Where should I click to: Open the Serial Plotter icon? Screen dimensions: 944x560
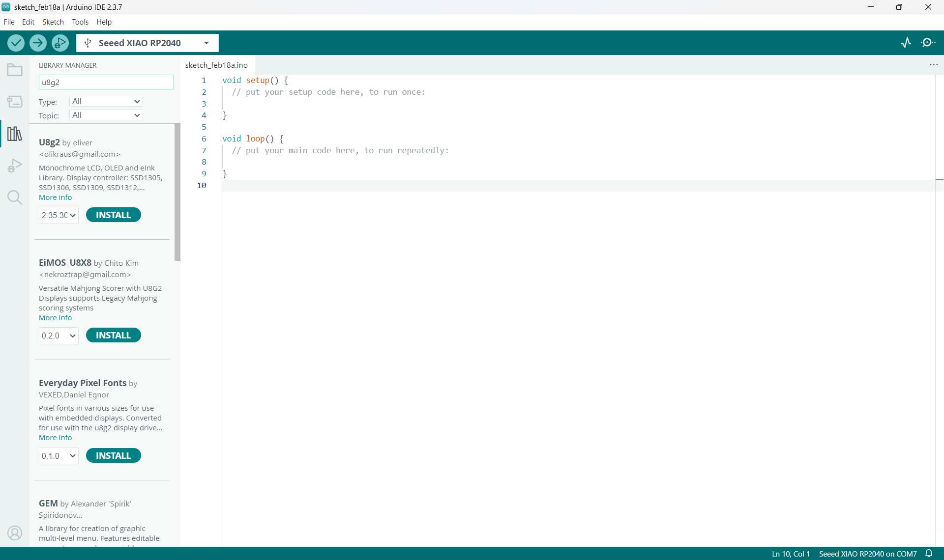pos(906,43)
